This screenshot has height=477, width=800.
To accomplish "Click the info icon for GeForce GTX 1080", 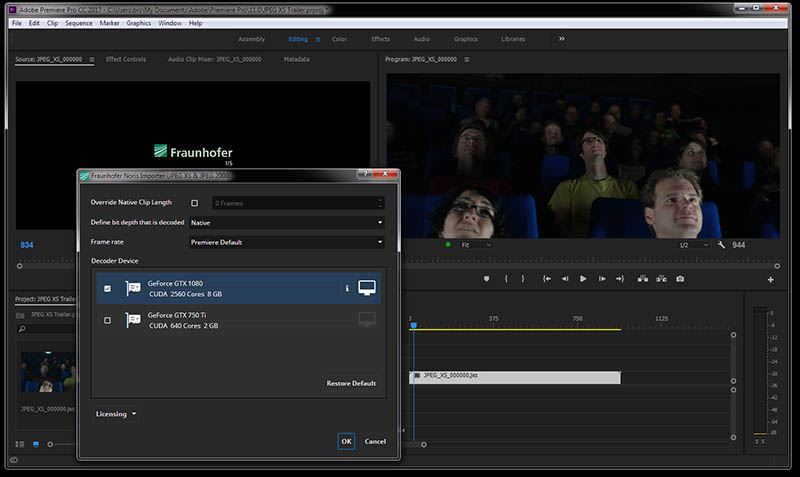I will 347,288.
